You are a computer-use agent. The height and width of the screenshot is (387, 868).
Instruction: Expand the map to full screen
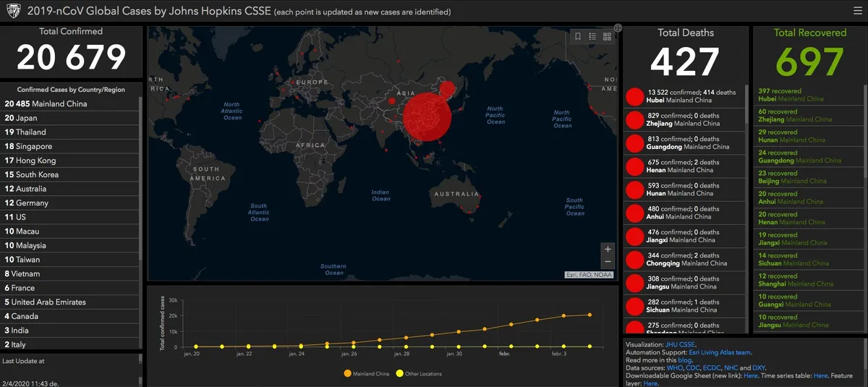tap(618, 27)
